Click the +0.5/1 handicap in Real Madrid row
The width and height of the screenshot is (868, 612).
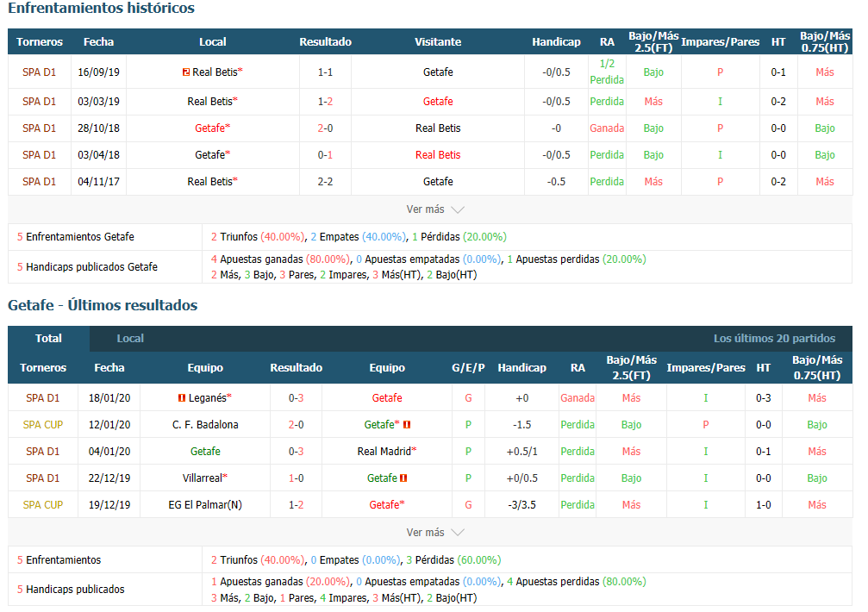click(522, 452)
